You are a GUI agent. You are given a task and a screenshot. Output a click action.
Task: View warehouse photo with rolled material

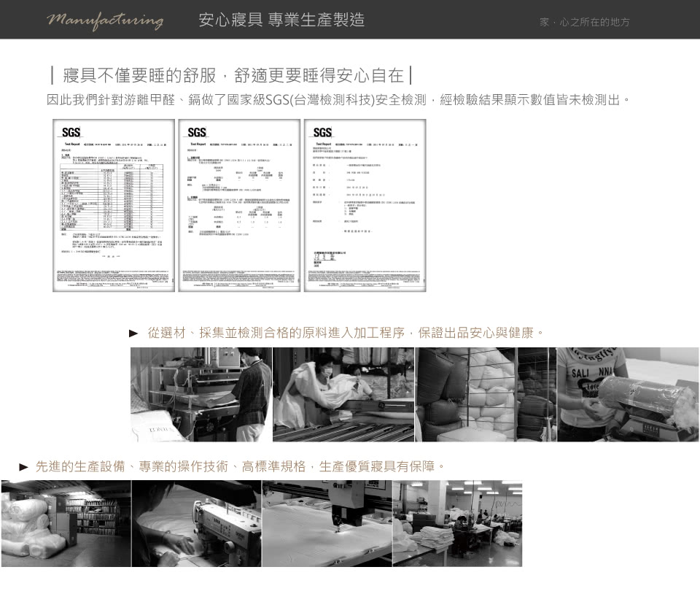click(66, 523)
